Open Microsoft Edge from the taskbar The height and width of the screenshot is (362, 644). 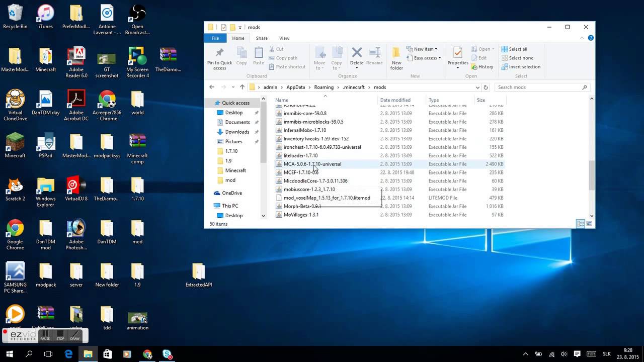pos(68,354)
